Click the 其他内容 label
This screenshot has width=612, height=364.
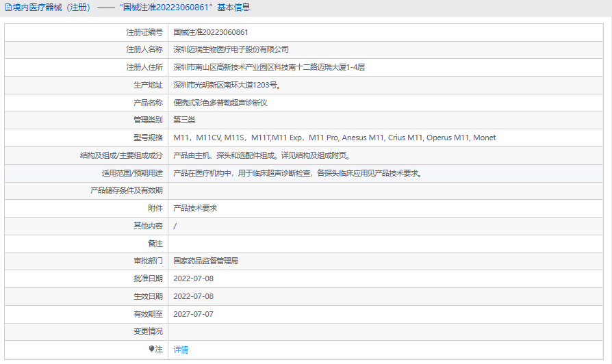coord(148,226)
